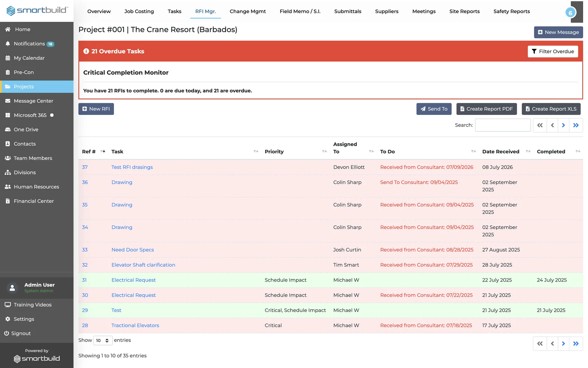
Task: Open Financial Center document icon
Action: pyautogui.click(x=7, y=201)
